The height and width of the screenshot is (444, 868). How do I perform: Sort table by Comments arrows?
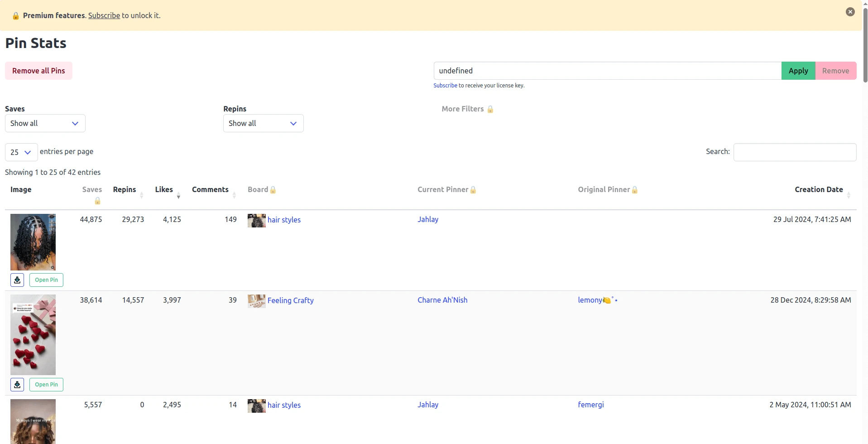[234, 195]
